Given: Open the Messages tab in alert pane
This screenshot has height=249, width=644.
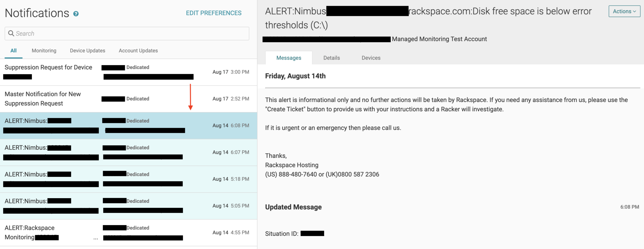Looking at the screenshot, I should tap(289, 58).
